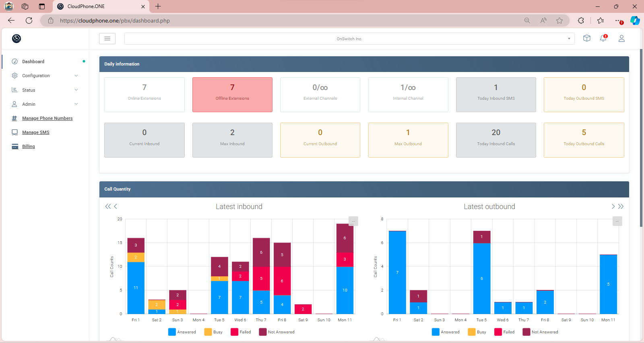Expand the Configuration sidebar menu
This screenshot has width=644, height=343.
[x=44, y=76]
